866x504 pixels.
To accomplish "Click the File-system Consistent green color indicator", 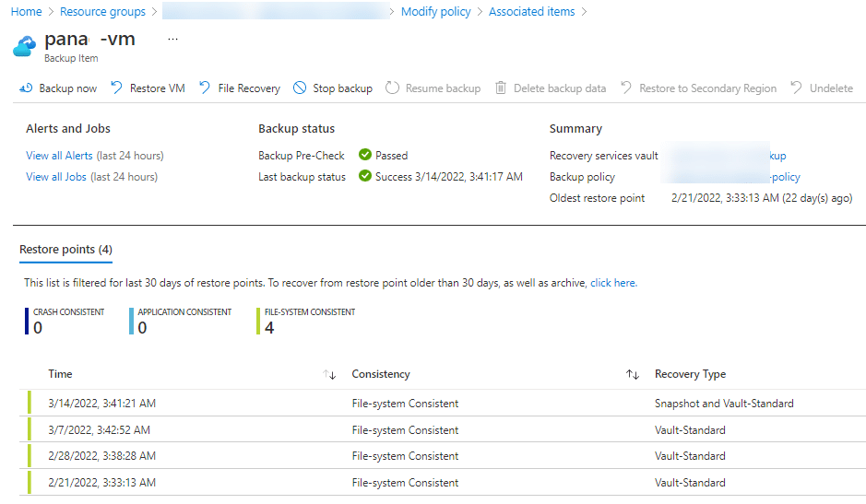I will click(259, 321).
